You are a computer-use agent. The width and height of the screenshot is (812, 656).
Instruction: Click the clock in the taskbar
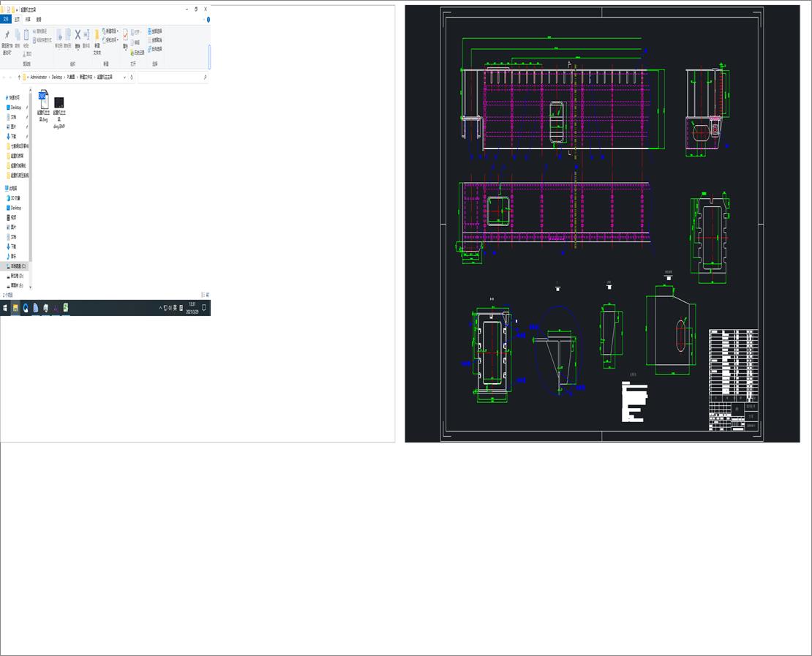(x=192, y=308)
